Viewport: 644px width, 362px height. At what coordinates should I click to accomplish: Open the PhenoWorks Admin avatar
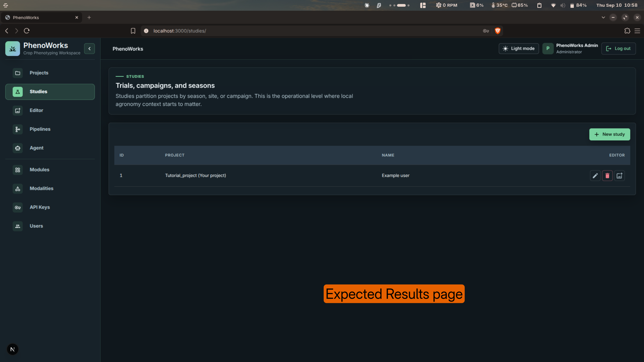point(548,48)
